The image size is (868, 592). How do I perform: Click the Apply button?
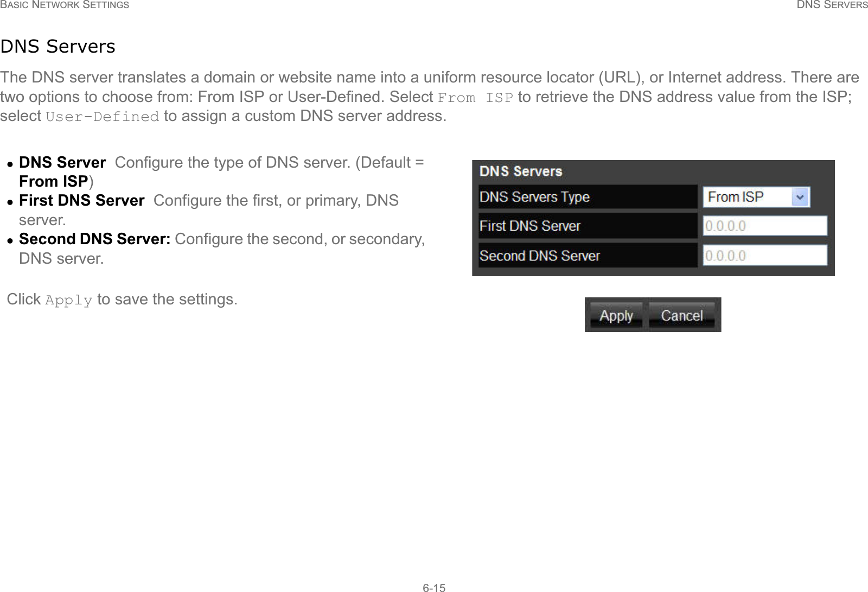pyautogui.click(x=616, y=315)
